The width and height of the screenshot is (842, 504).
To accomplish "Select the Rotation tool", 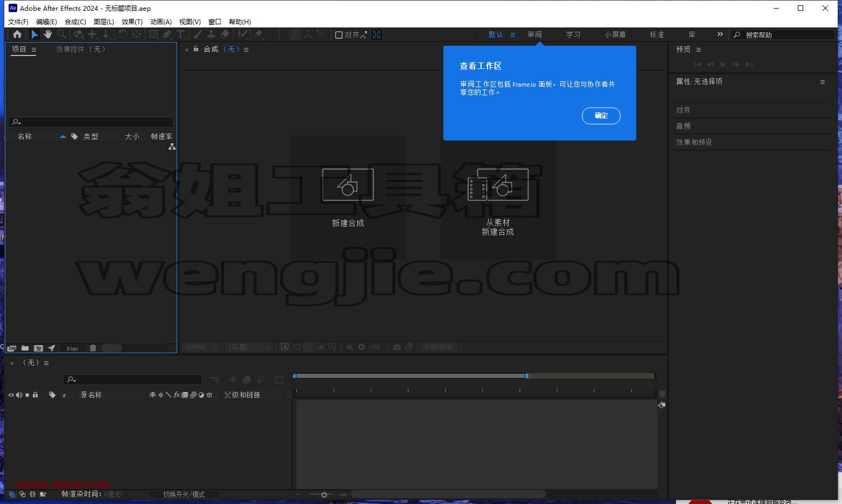I will click(123, 34).
